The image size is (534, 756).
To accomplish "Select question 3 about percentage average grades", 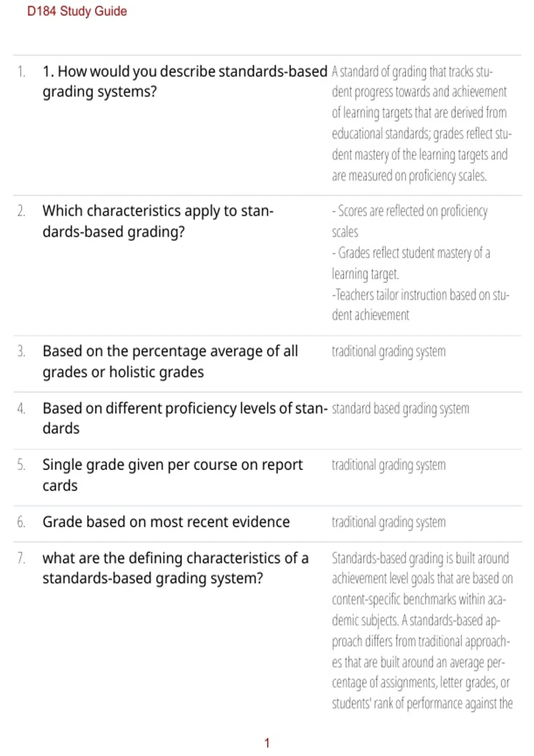I will [x=170, y=362].
